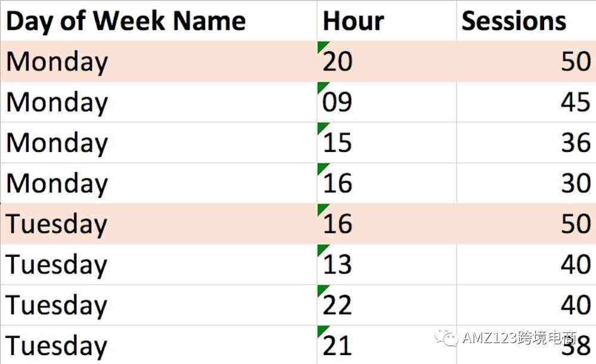Click the AMZ123跨境电商 watermark text
596x364 pixels.
click(519, 338)
